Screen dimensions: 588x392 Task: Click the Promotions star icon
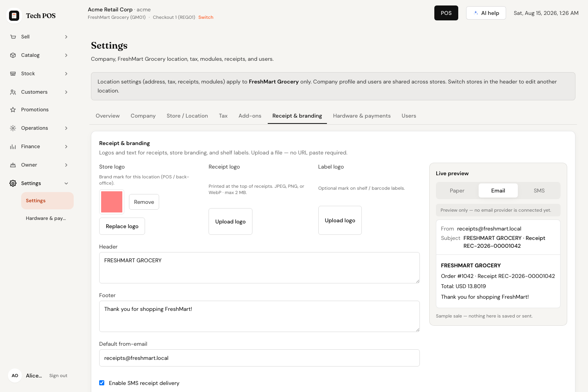13,110
